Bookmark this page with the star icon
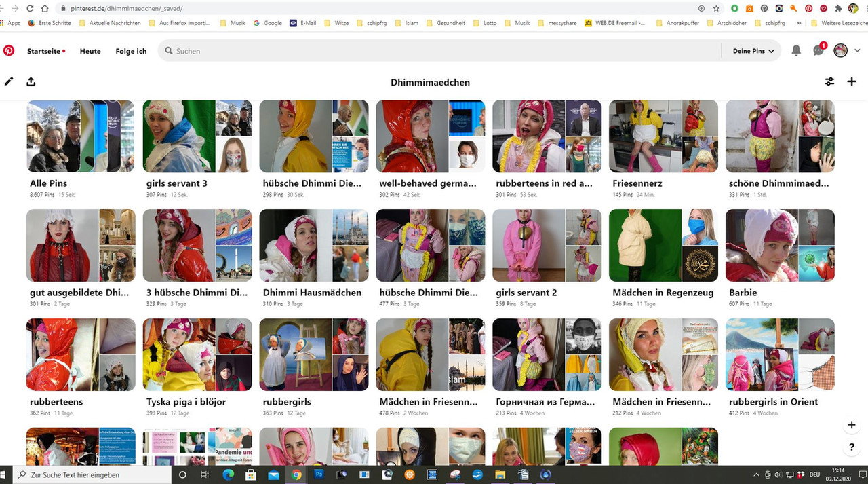The width and height of the screenshot is (868, 484). click(716, 9)
